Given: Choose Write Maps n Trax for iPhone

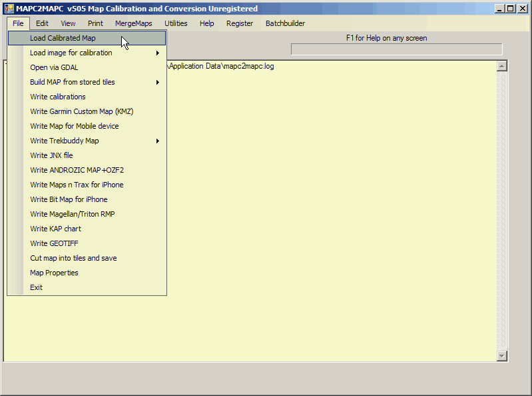Looking at the screenshot, I should point(87,185).
